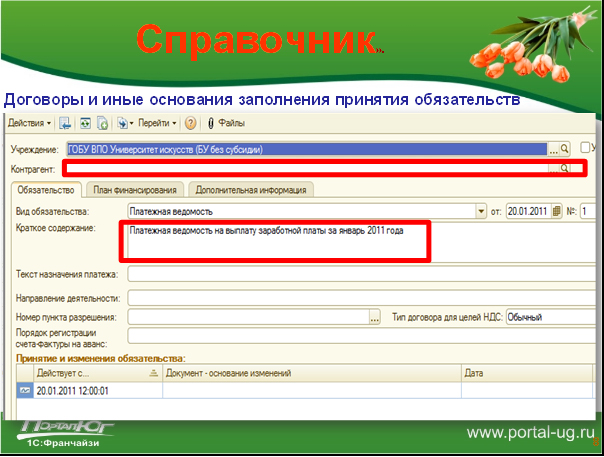The width and height of the screenshot is (604, 457).
Task: Open calendar picker next to date 20.01.2011
Action: (x=558, y=211)
